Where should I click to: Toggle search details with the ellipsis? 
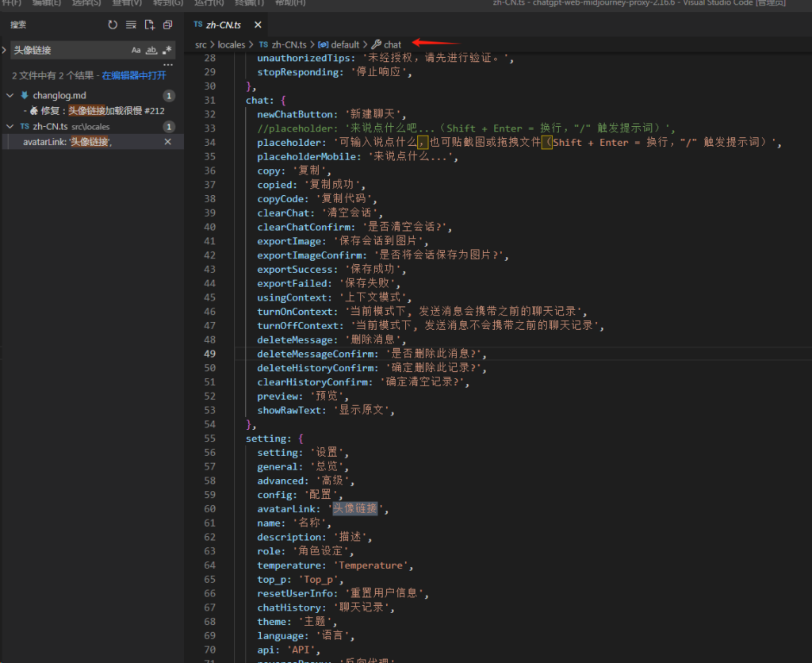point(167,64)
